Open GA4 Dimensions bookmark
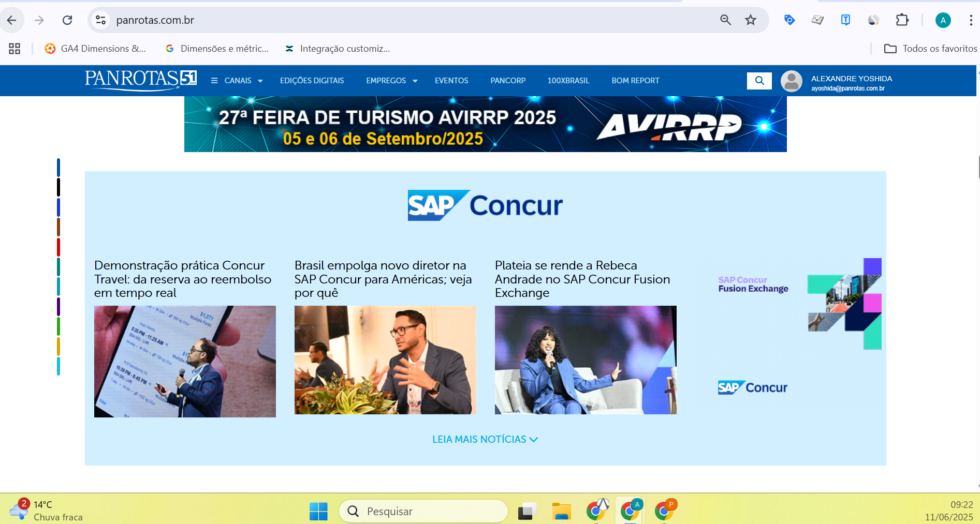 95,49
